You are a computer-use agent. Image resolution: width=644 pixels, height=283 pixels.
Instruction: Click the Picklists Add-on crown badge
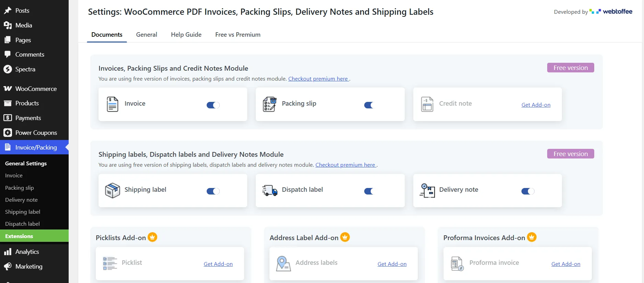[152, 237]
